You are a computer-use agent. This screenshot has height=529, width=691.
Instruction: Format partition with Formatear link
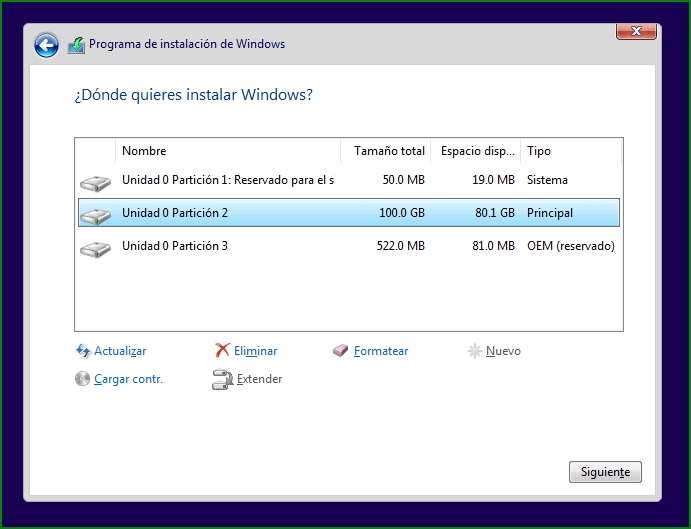[381, 351]
